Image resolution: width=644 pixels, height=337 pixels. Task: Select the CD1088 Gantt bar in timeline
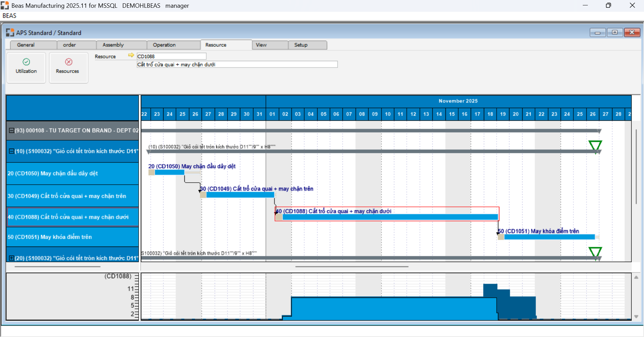(390, 217)
